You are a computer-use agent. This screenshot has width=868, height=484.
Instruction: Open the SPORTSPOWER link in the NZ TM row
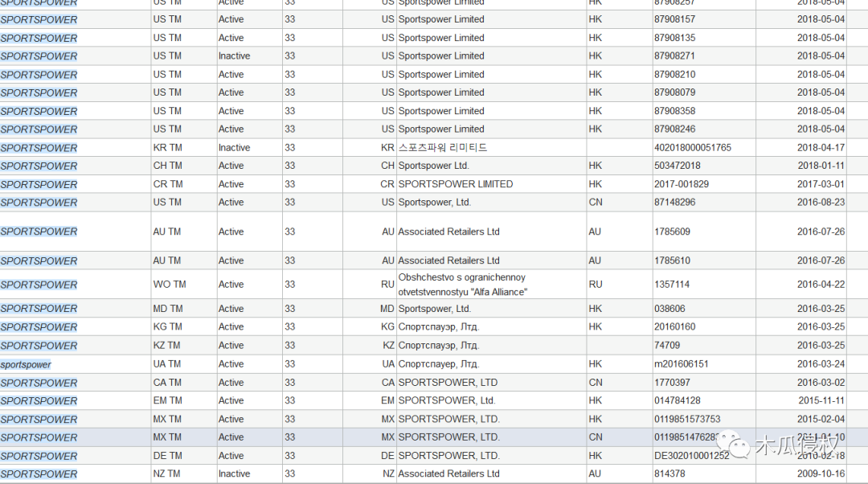pyautogui.click(x=39, y=474)
